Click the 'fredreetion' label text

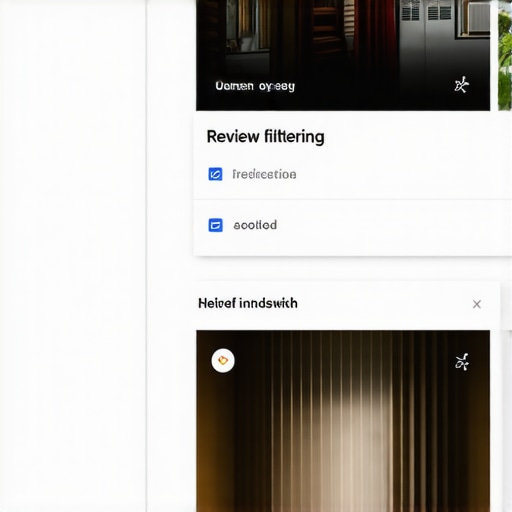pos(264,174)
